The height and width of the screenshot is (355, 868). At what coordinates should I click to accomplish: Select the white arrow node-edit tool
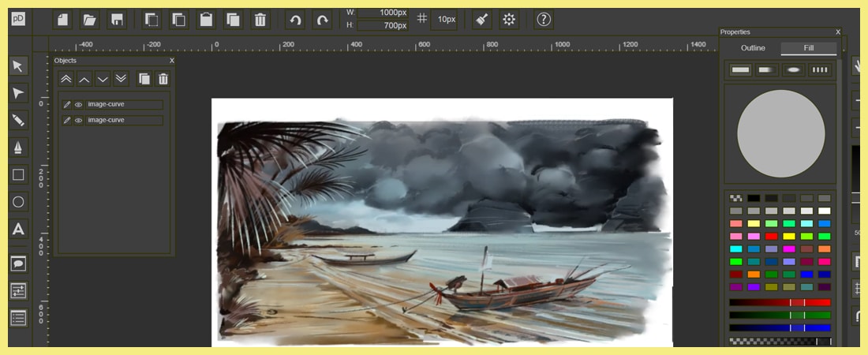point(18,93)
